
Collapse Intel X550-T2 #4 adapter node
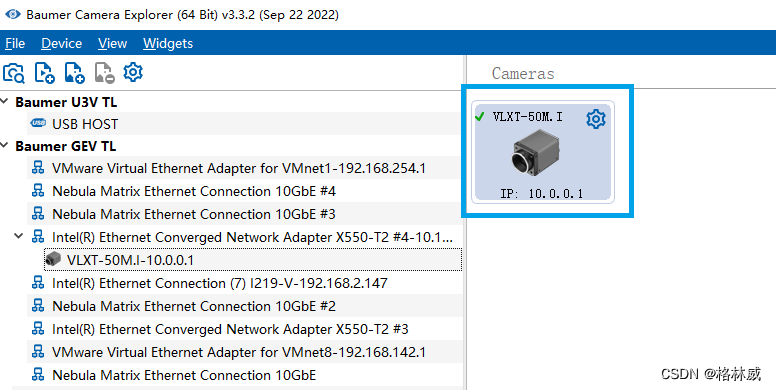(x=19, y=236)
